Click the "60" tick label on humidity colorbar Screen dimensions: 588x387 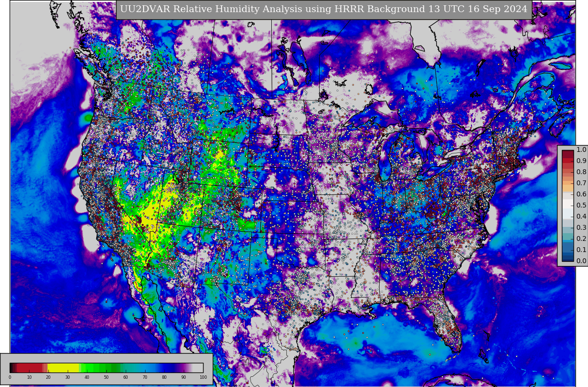(126, 377)
